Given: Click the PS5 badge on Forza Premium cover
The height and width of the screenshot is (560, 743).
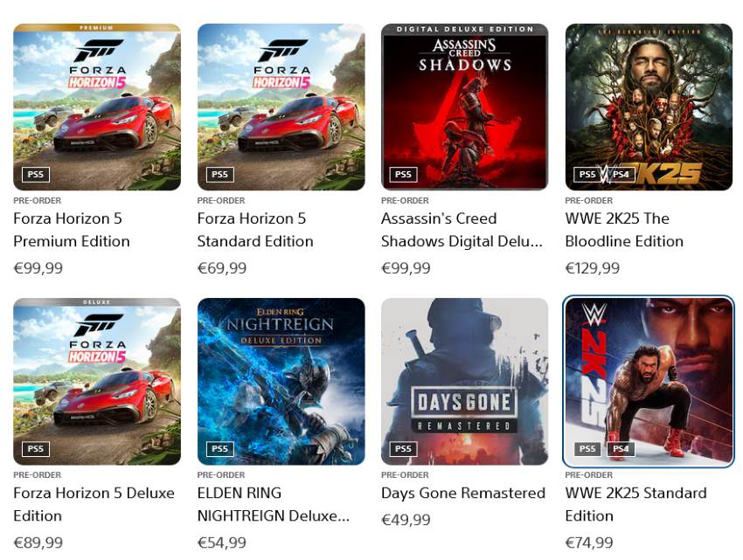Looking at the screenshot, I should pyautogui.click(x=36, y=175).
